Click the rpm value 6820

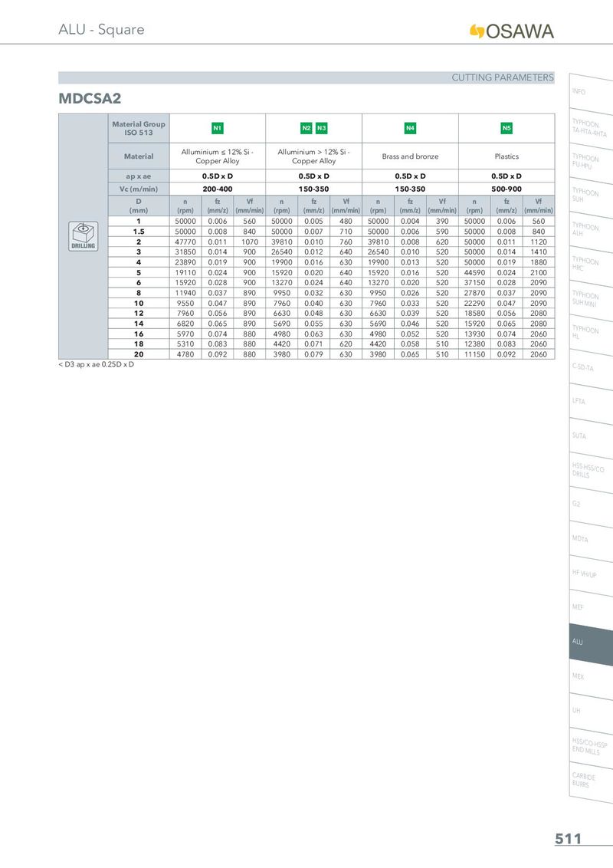click(x=185, y=324)
